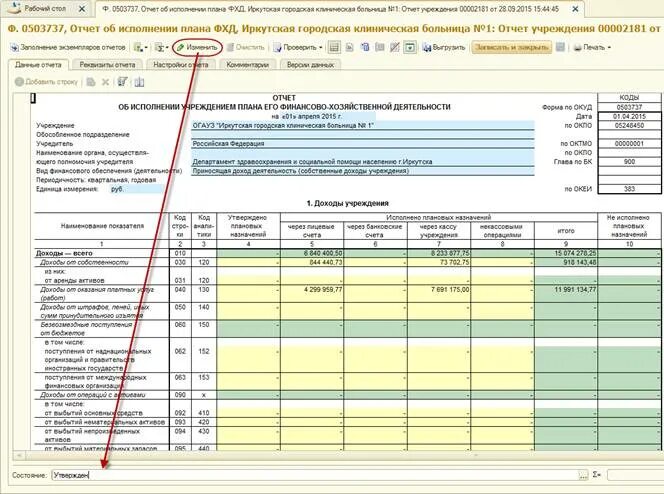
Task: Click the Выгрузить export button
Action: coord(444,47)
